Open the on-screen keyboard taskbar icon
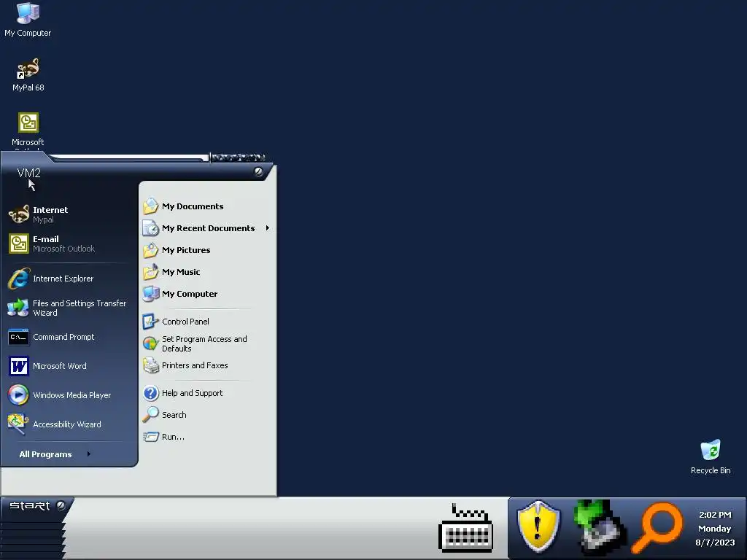 (x=466, y=528)
